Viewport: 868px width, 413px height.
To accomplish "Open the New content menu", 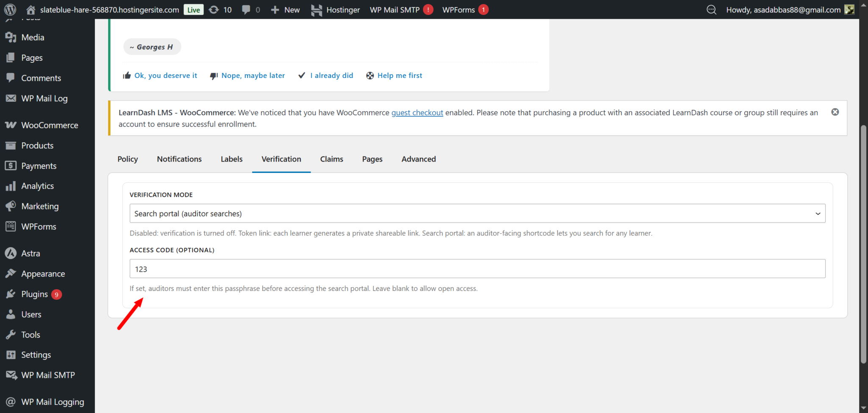I will [x=285, y=10].
